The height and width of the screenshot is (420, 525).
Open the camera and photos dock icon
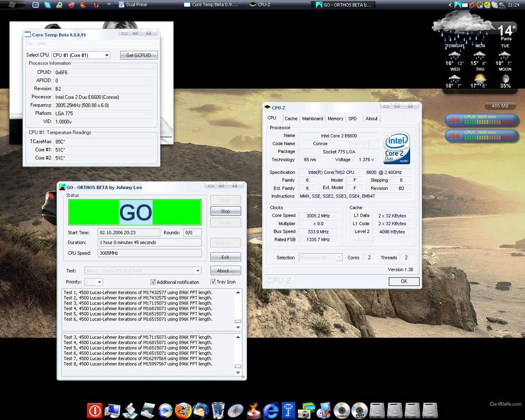[x=307, y=410]
